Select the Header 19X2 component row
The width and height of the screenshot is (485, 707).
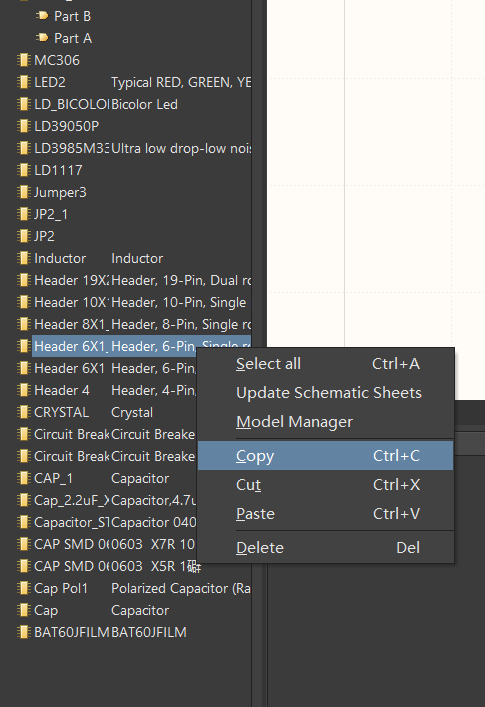click(133, 280)
